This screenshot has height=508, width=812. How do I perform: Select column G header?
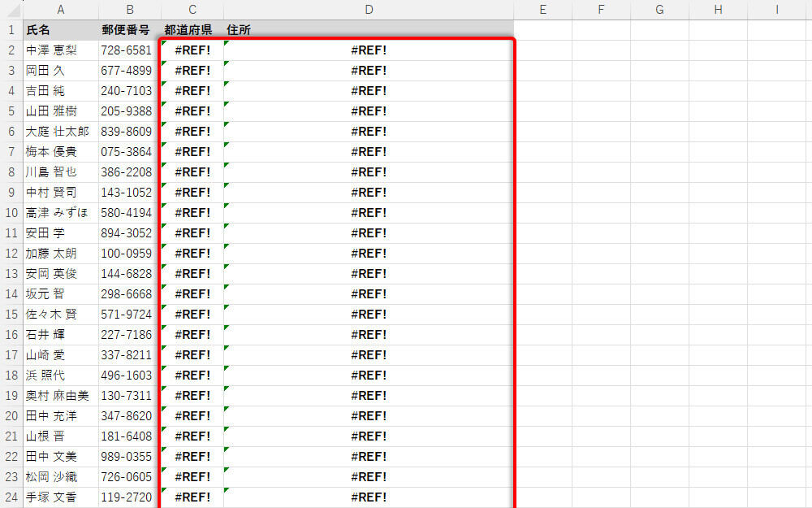tap(659, 10)
